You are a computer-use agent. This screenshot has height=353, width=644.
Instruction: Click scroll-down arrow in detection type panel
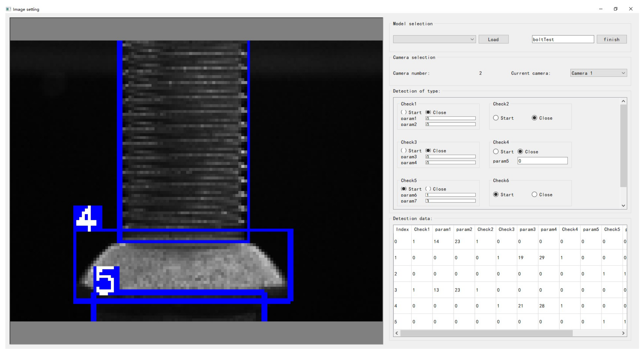point(623,205)
